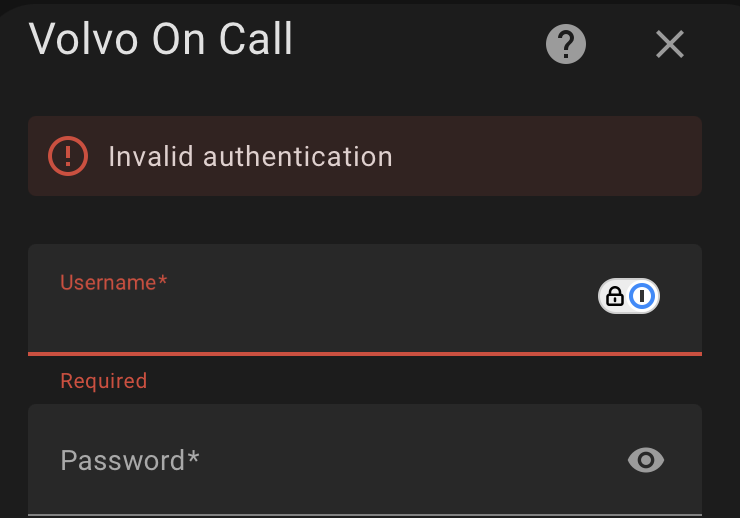The height and width of the screenshot is (518, 740).
Task: Click empty header space left of help icon
Action: (x=420, y=44)
